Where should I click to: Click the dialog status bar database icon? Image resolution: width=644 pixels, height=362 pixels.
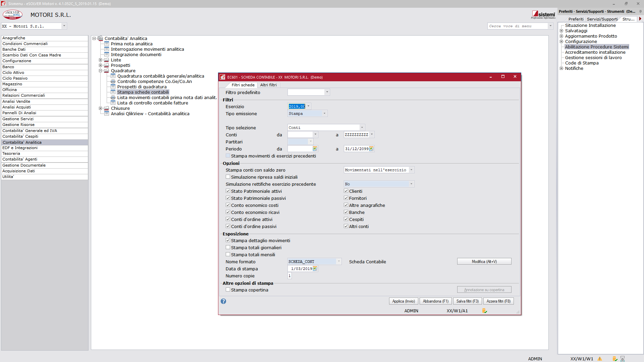pyautogui.click(x=484, y=311)
